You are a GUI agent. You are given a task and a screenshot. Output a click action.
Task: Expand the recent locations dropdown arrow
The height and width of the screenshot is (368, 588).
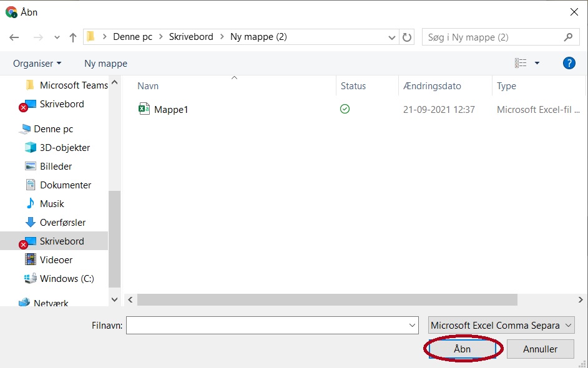(x=57, y=37)
